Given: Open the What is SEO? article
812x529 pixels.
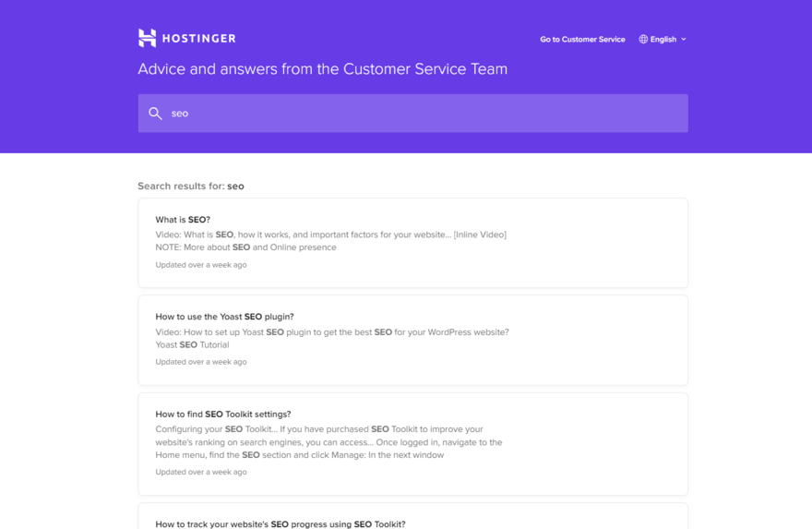Looking at the screenshot, I should click(412, 243).
